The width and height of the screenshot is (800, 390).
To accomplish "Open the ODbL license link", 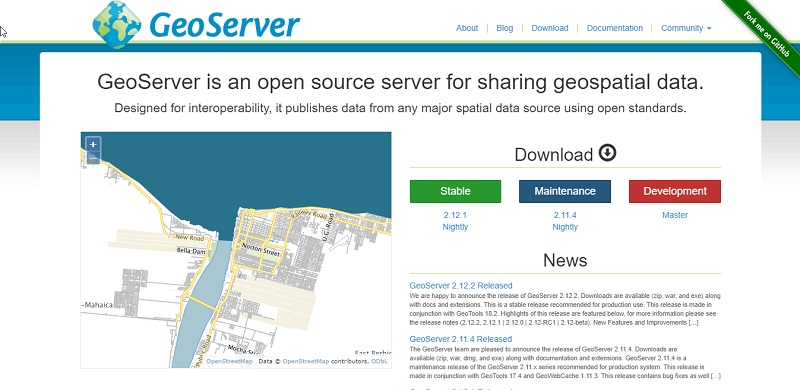I will [379, 361].
